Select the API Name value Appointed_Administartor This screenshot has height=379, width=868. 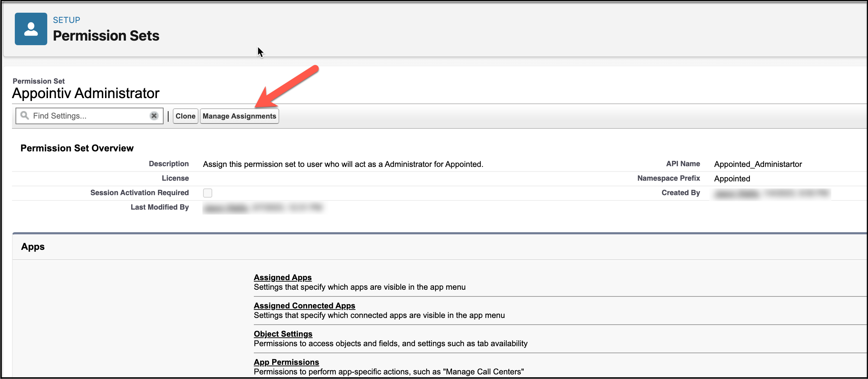[x=758, y=164]
